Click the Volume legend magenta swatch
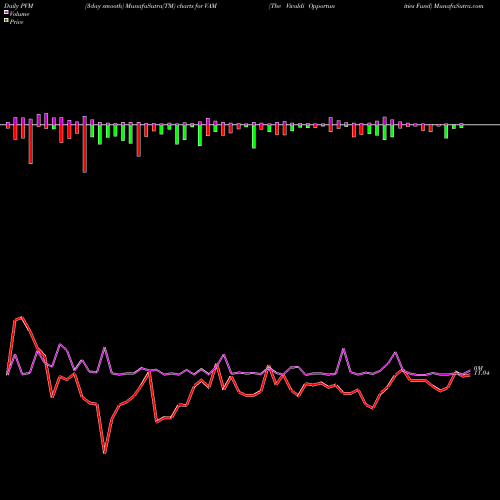500x500 pixels. click(6, 13)
